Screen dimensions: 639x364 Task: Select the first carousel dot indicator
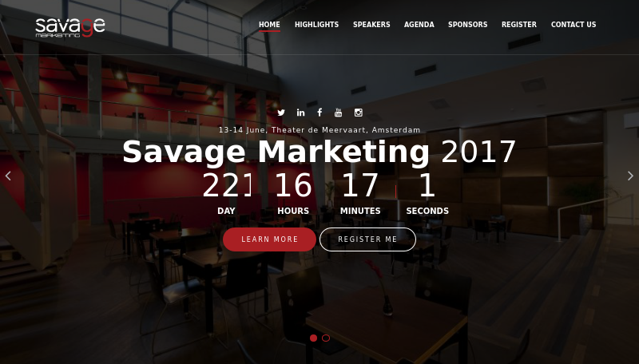[313, 338]
